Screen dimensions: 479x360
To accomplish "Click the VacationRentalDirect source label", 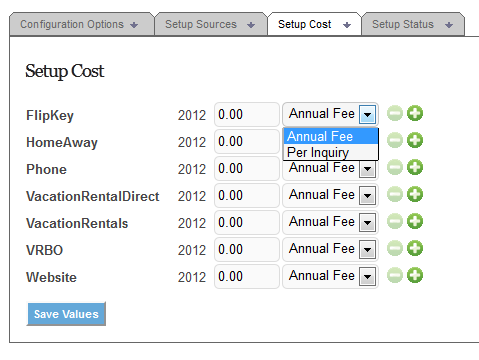I will (93, 196).
